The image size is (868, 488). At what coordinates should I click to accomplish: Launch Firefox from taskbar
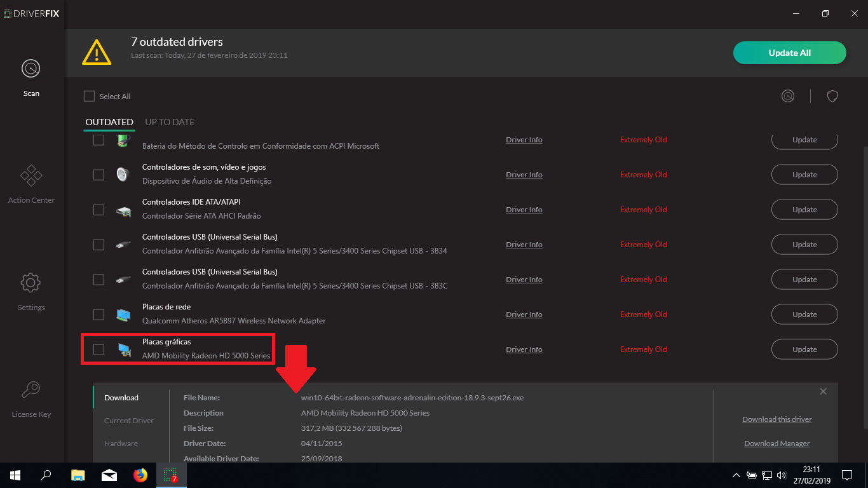(140, 475)
